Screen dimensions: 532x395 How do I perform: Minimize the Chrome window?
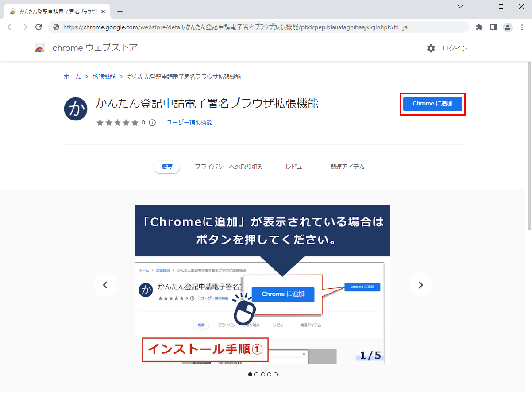[481, 7]
